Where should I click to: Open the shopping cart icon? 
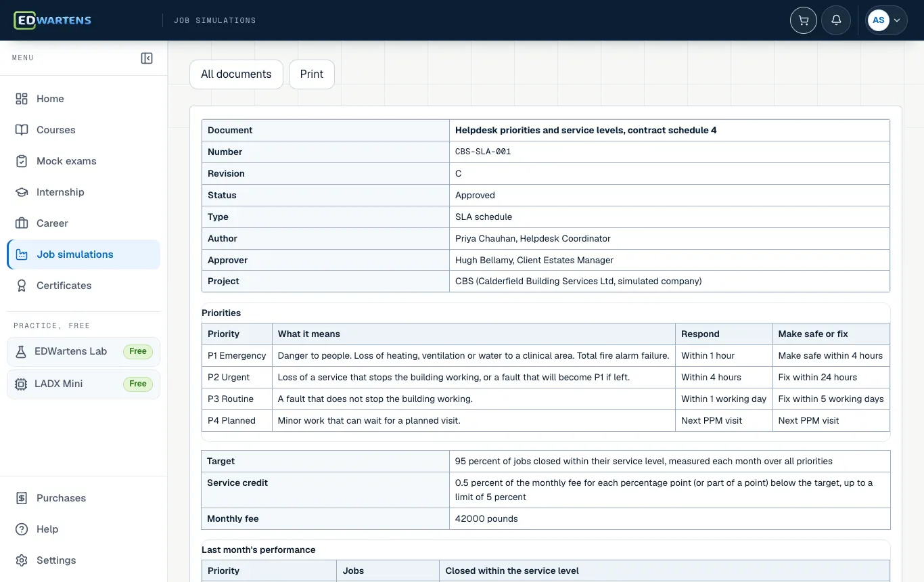[x=804, y=20]
